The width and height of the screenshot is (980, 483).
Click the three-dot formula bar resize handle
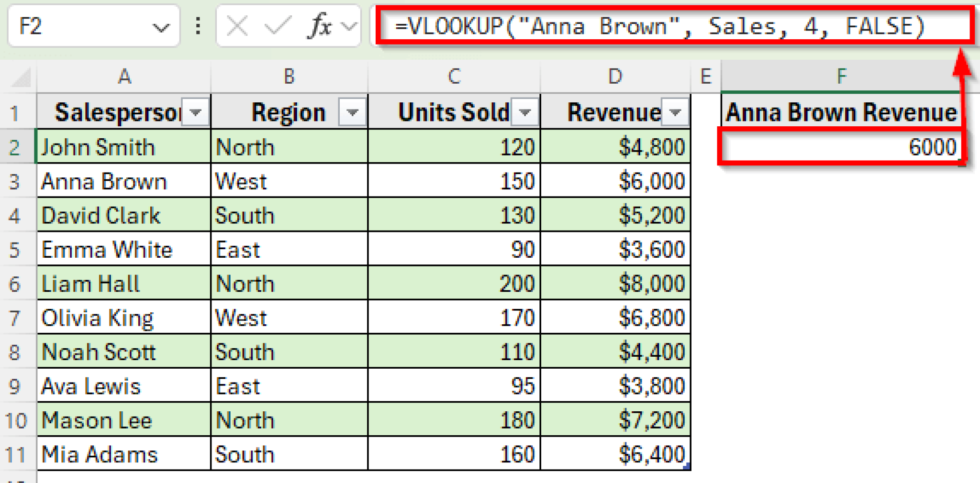point(198,26)
